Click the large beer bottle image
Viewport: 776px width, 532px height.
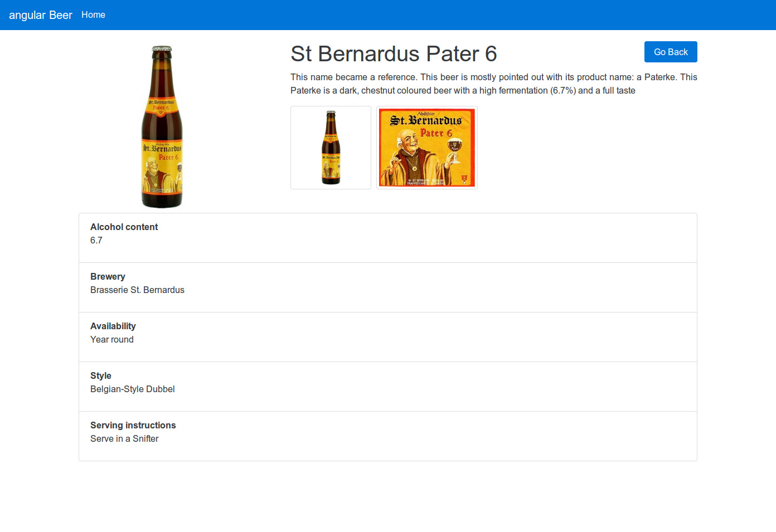162,127
